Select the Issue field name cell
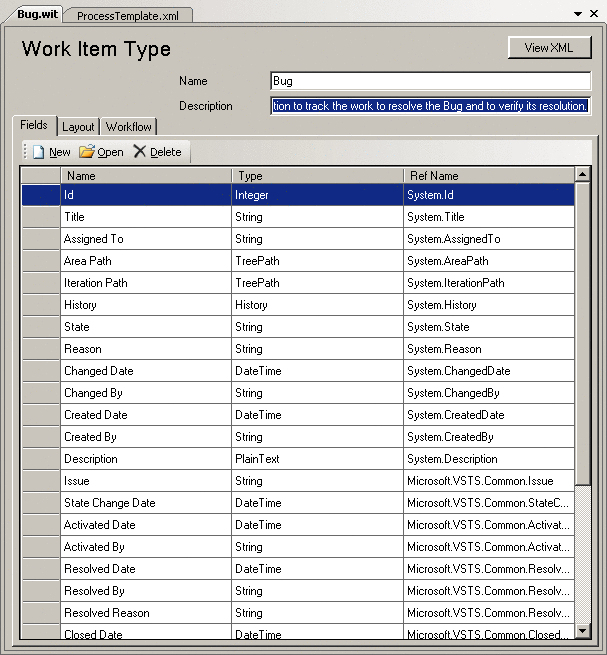Viewport: 607px width, 655px height. (x=146, y=481)
